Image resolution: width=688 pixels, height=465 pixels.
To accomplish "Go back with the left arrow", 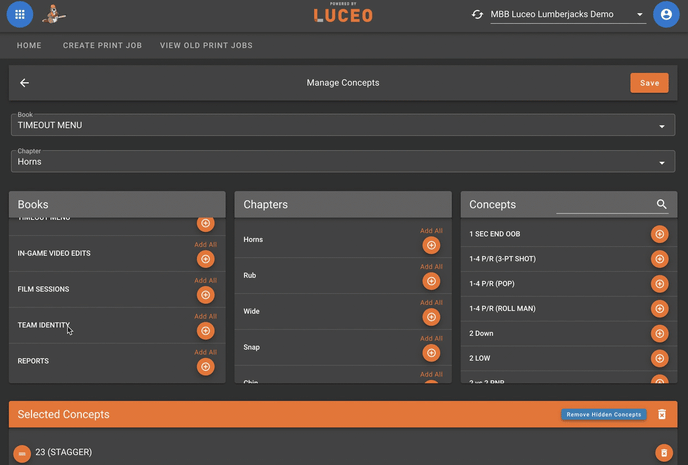I will [25, 82].
